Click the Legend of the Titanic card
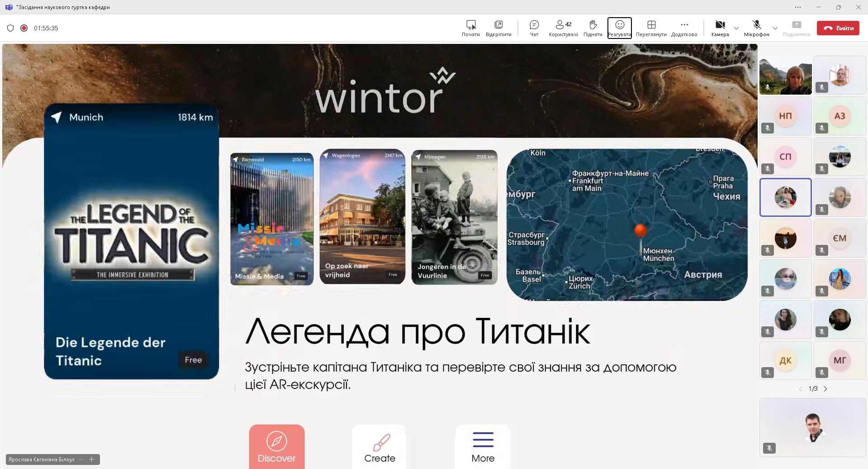This screenshot has height=469, width=868. pyautogui.click(x=132, y=241)
